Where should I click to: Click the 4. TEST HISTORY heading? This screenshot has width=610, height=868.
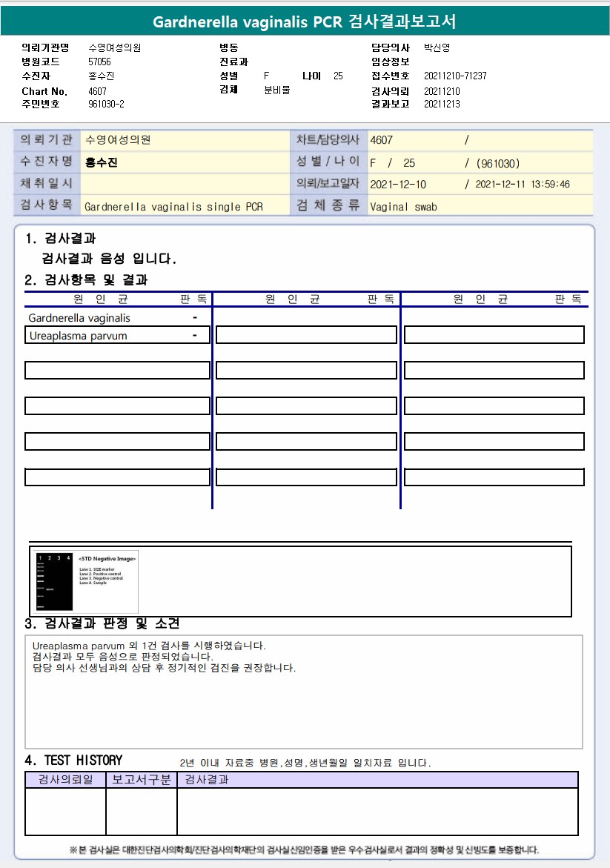[73, 760]
